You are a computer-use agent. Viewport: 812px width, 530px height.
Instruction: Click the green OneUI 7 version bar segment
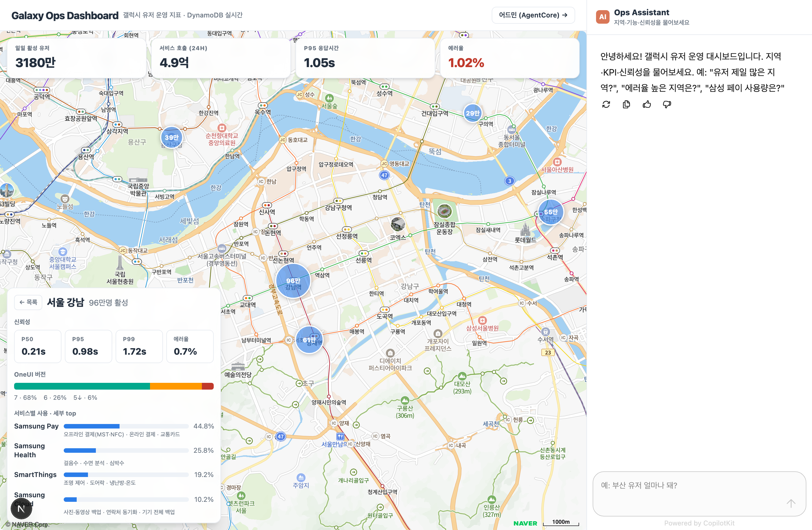pyautogui.click(x=82, y=386)
